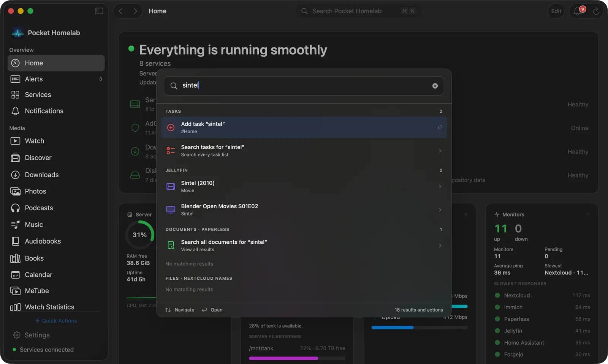Open Notifications in the sidebar
Screen dimensions: 608x364
56,111
